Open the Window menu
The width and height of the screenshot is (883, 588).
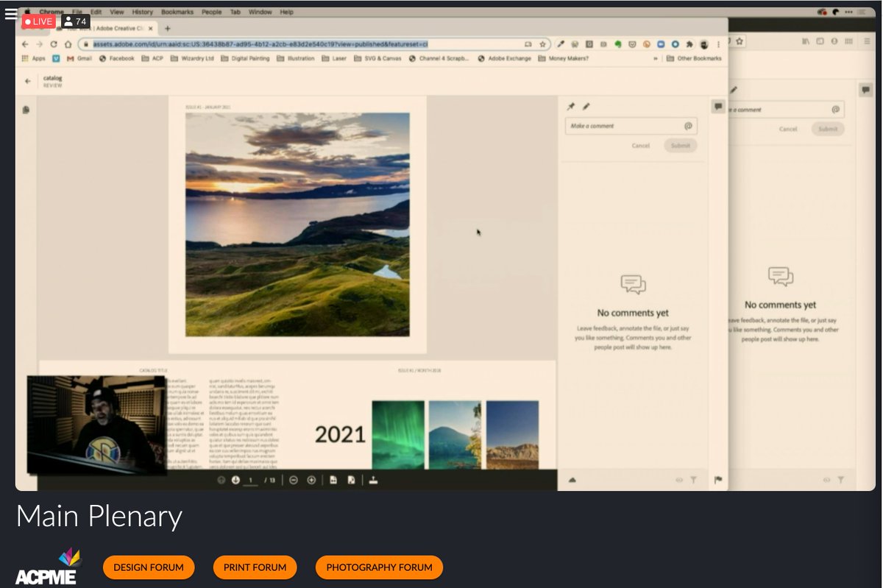[260, 13]
